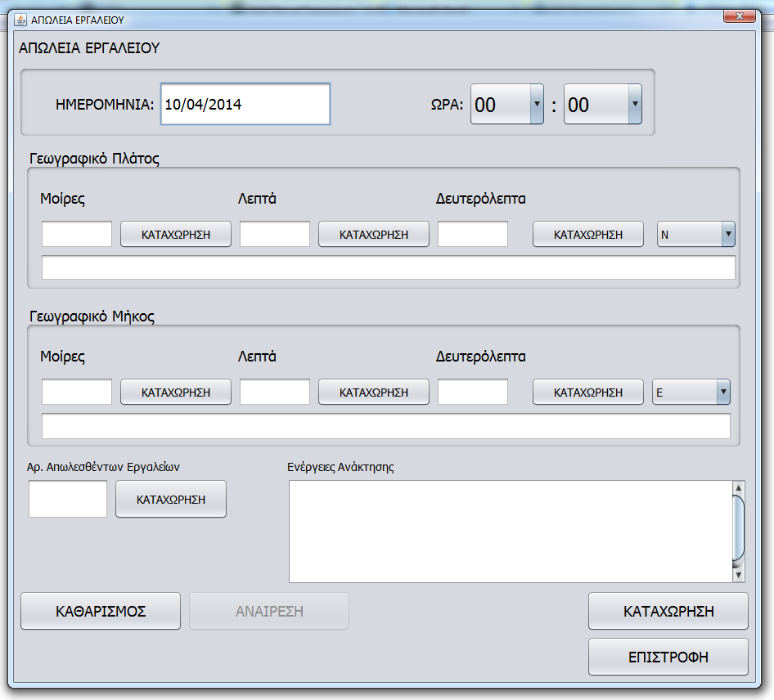Image resolution: width=774 pixels, height=700 pixels.
Task: Click ΚΑΤΑΧΩΡΗΣΗ for latitude Λεπτά
Action: pos(374,235)
